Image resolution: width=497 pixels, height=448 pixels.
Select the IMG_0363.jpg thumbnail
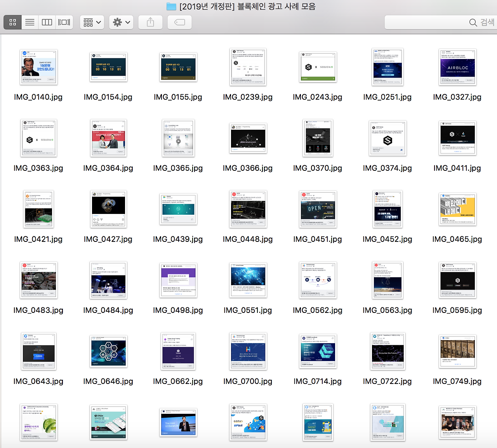click(38, 138)
